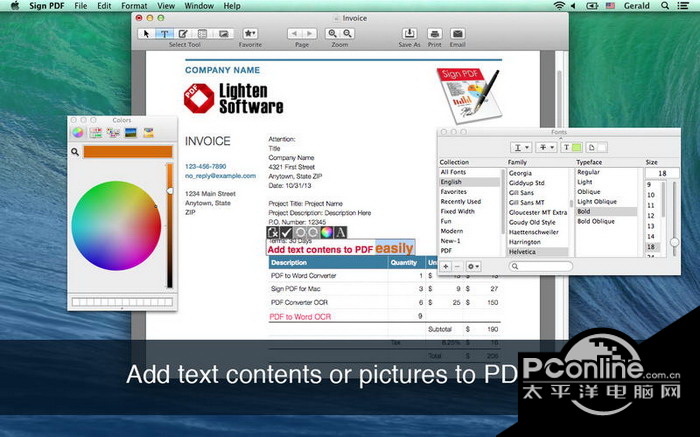700x437 pixels.
Task: Choose the Georgia font family
Action: [520, 173]
